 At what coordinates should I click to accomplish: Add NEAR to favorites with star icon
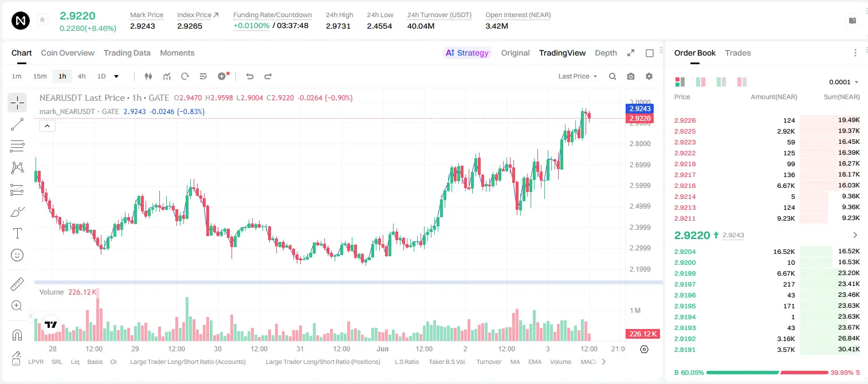42,20
